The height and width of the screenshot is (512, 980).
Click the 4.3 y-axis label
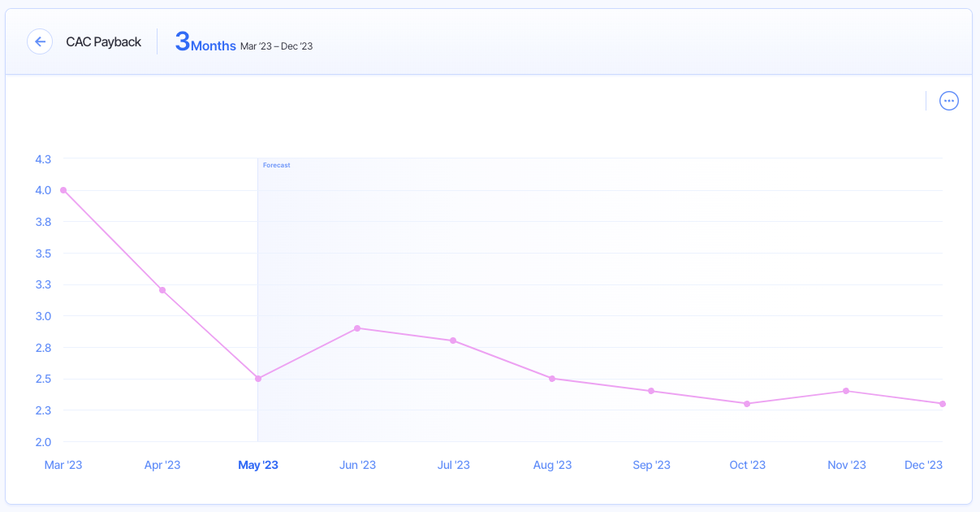pyautogui.click(x=43, y=159)
